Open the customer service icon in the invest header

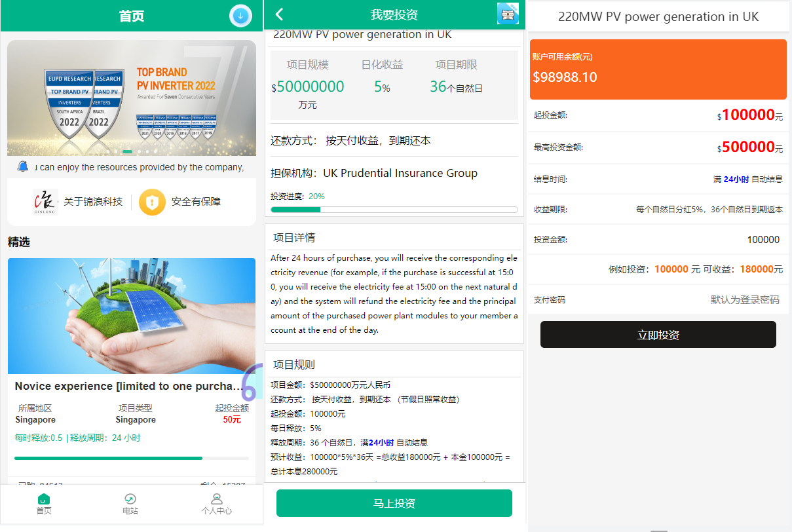(508, 14)
